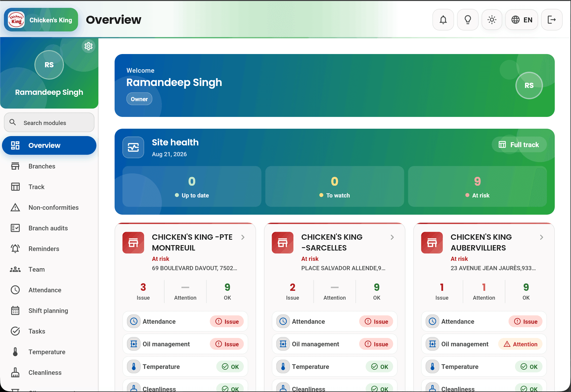This screenshot has height=392, width=571.
Task: Click Sarcelles Attendance clock icon
Action: point(283,322)
